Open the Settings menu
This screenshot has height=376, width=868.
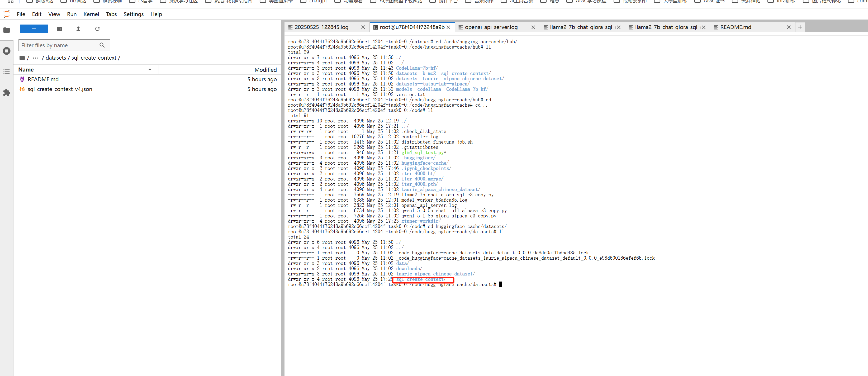pyautogui.click(x=134, y=14)
